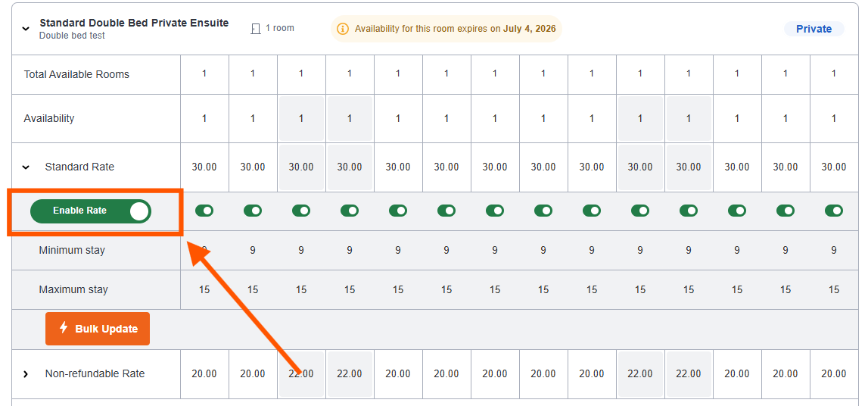This screenshot has height=406, width=868.
Task: Collapse the Standard Double Bed Private Ensuite section
Action: pos(26,29)
